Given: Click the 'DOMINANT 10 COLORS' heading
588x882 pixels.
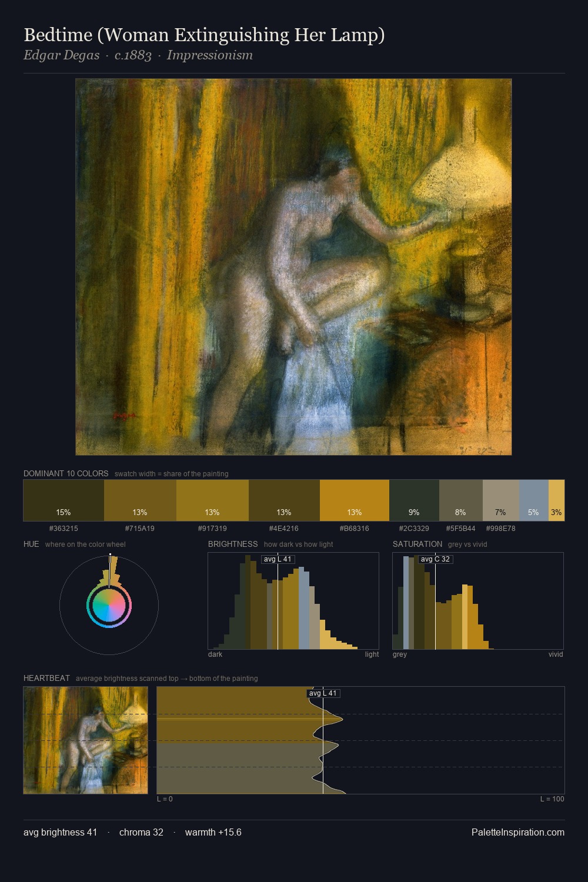Looking at the screenshot, I should click(x=66, y=473).
